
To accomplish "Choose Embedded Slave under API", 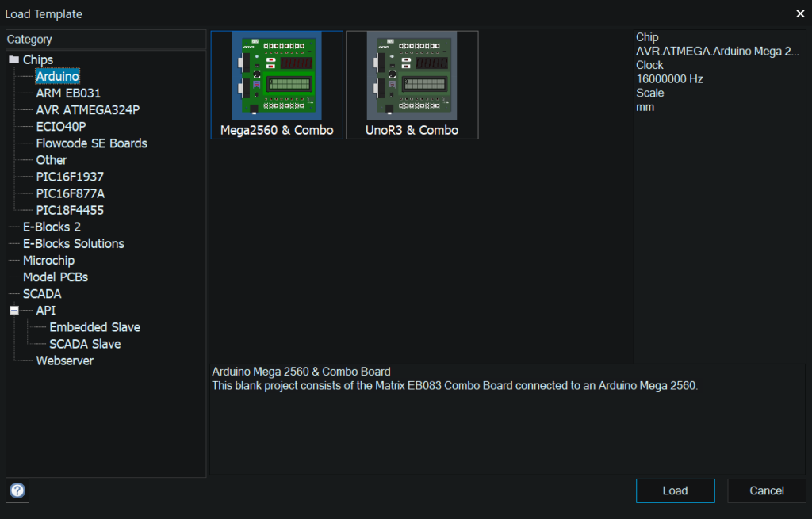I will click(95, 327).
